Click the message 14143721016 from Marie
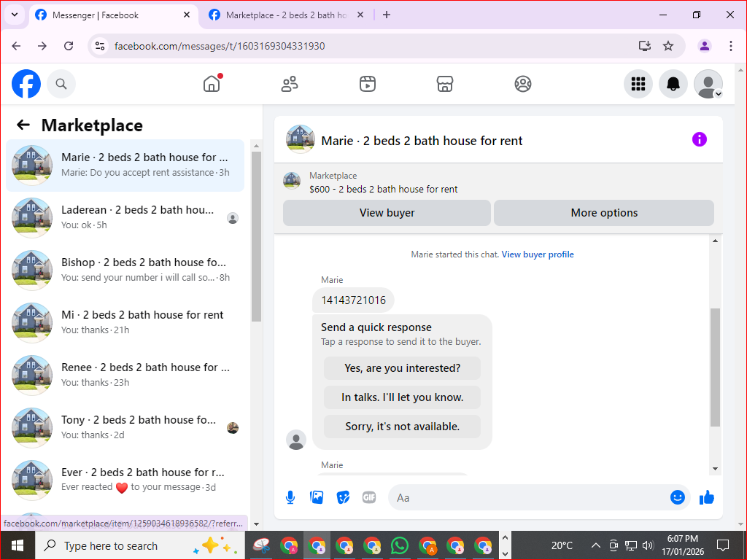This screenshot has height=560, width=747. coord(353,300)
